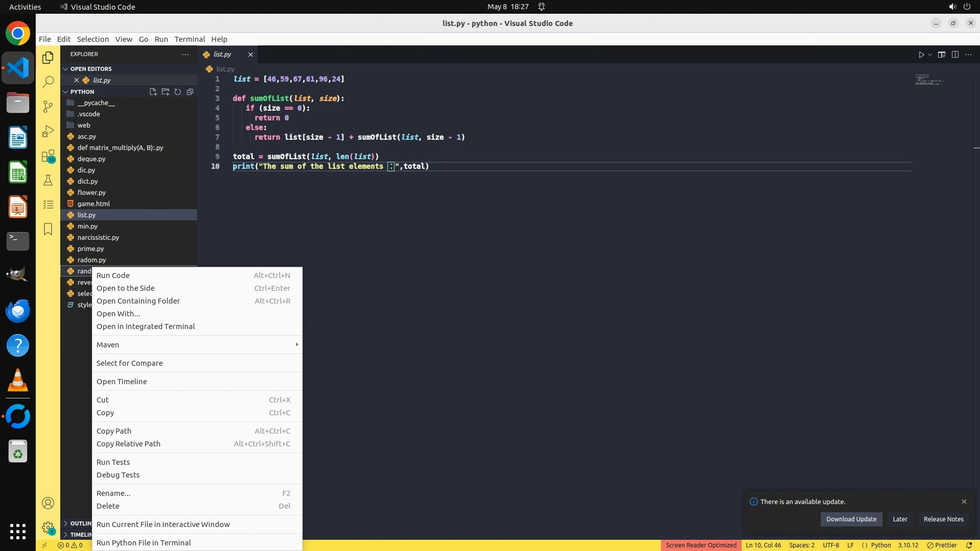Open the Search view in activity bar
The image size is (980, 551).
(x=48, y=82)
